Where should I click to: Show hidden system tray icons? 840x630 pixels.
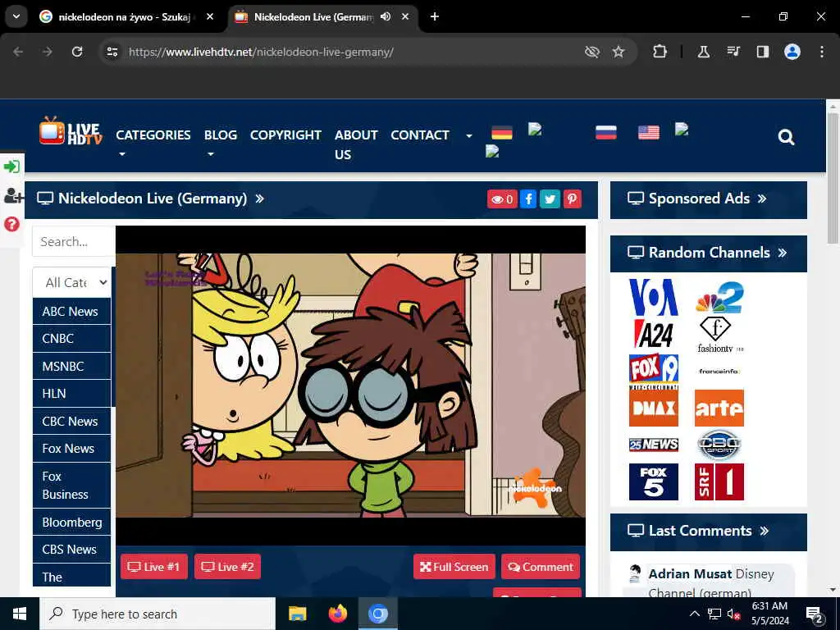694,614
